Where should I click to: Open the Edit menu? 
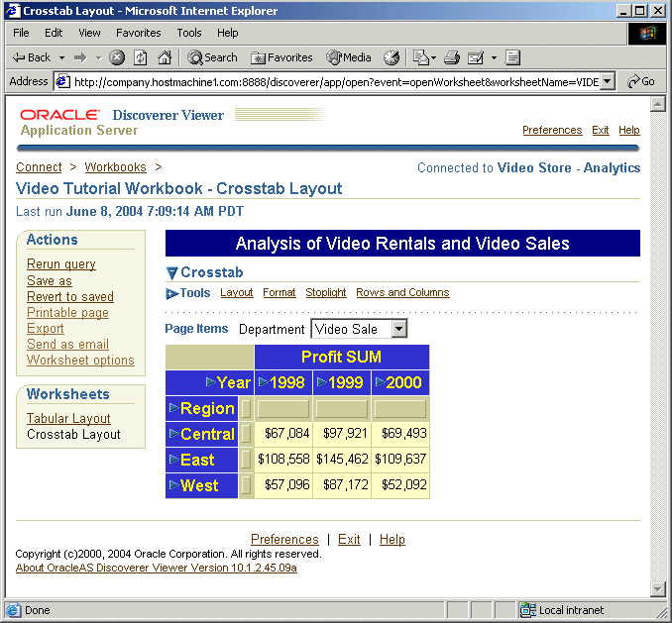click(x=54, y=33)
